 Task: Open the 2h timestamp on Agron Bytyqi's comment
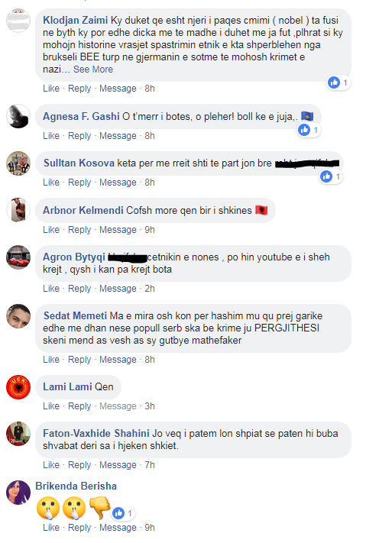coord(149,289)
